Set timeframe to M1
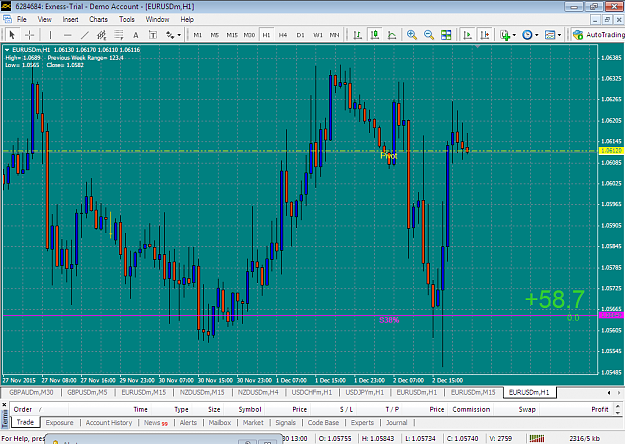This screenshot has width=625, height=444. click(197, 35)
